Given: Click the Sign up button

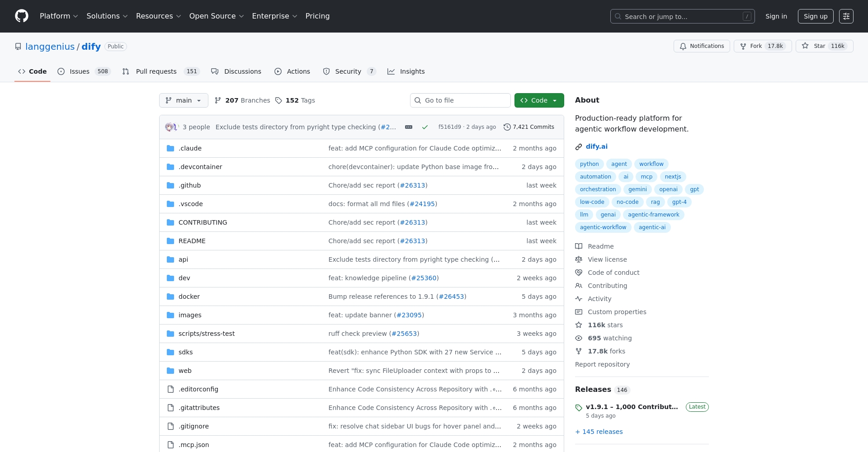Looking at the screenshot, I should tap(816, 16).
